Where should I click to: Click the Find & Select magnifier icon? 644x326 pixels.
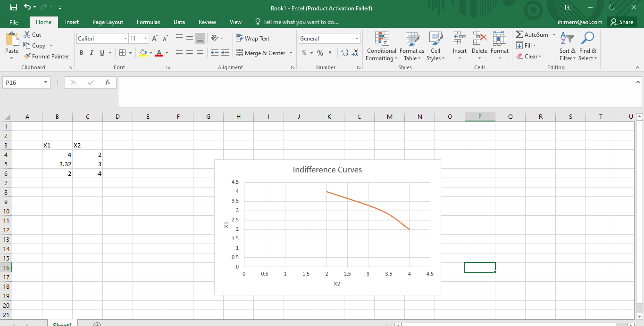coord(587,39)
